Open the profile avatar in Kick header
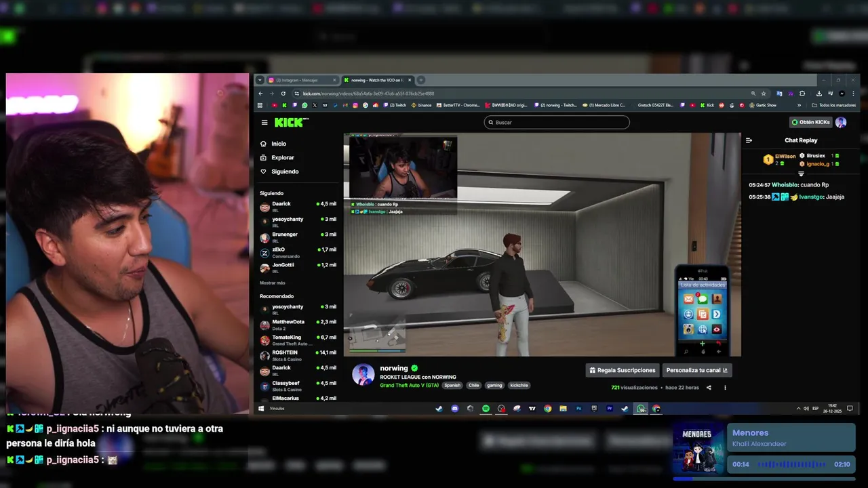Viewport: 868px width, 488px height. coord(841,122)
